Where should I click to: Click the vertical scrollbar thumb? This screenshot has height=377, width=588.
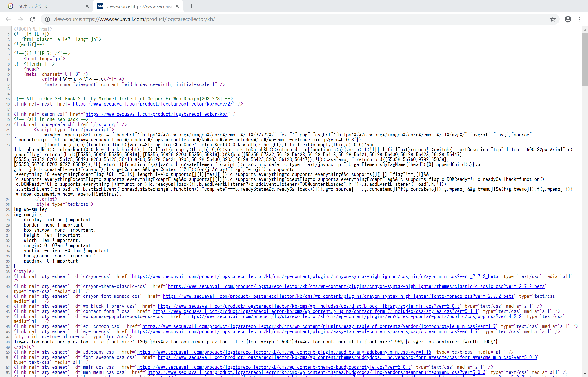pyautogui.click(x=585, y=59)
